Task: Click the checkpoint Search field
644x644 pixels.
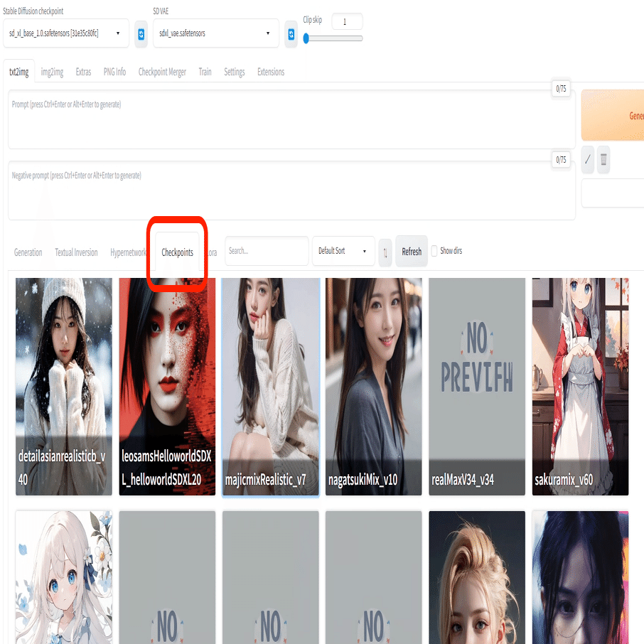Action: click(267, 251)
